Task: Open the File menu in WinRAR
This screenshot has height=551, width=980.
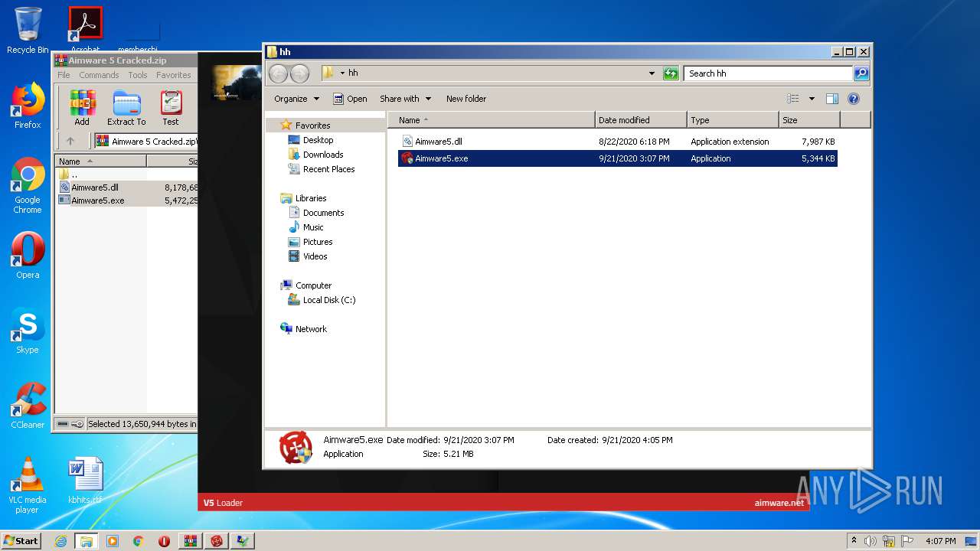Action: pos(64,75)
